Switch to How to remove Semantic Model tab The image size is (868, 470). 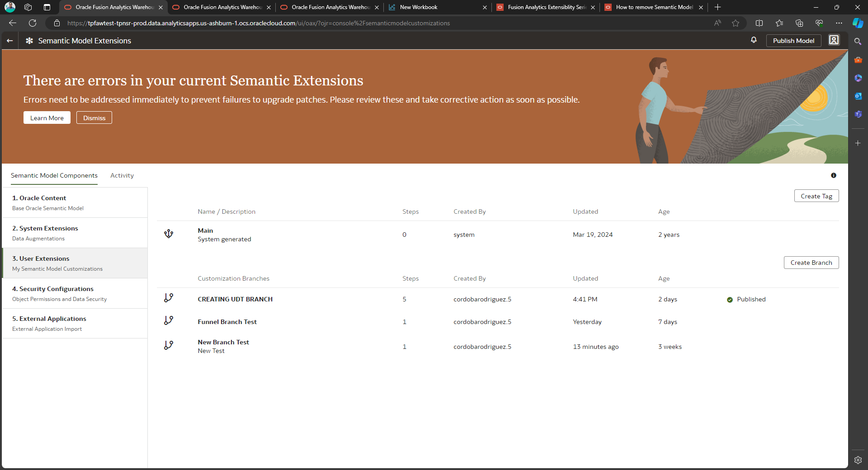[x=653, y=7]
